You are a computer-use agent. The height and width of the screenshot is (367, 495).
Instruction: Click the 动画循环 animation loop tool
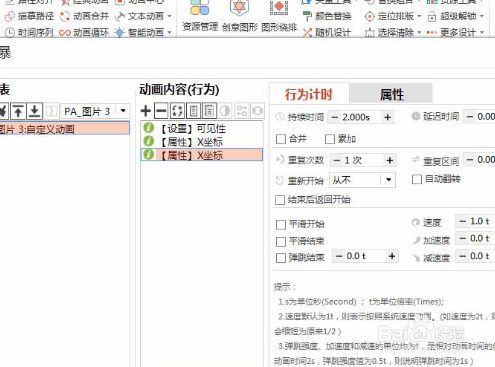click(x=84, y=32)
